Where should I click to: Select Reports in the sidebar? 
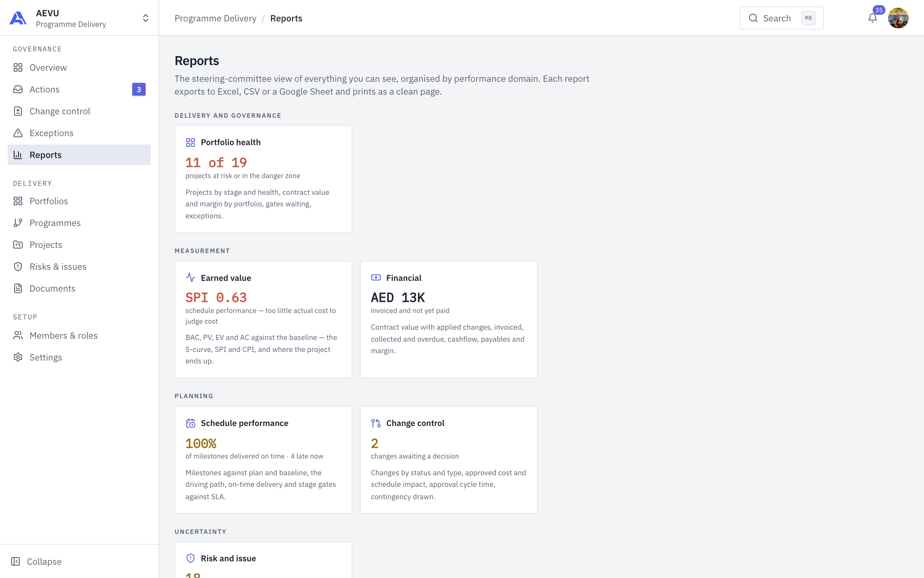(79, 155)
